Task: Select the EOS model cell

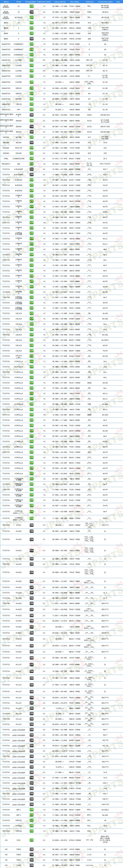Action: tap(19, 840)
